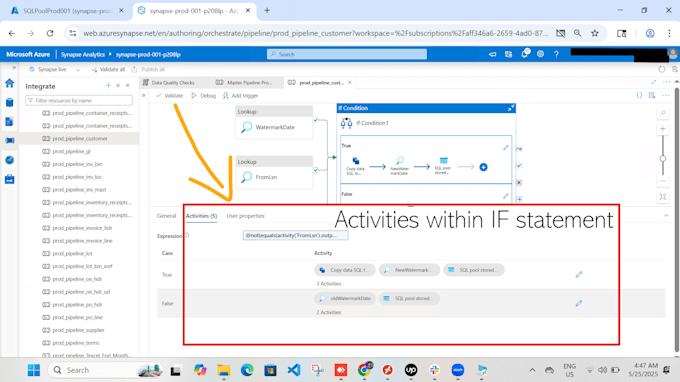Image resolution: width=680 pixels, height=382 pixels.
Task: Switch to the General tab
Action: tap(167, 215)
